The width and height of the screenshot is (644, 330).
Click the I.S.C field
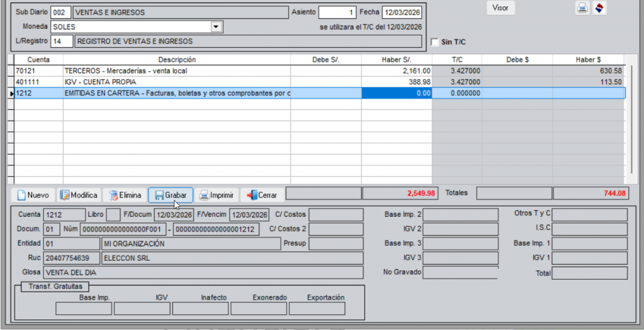coord(589,229)
